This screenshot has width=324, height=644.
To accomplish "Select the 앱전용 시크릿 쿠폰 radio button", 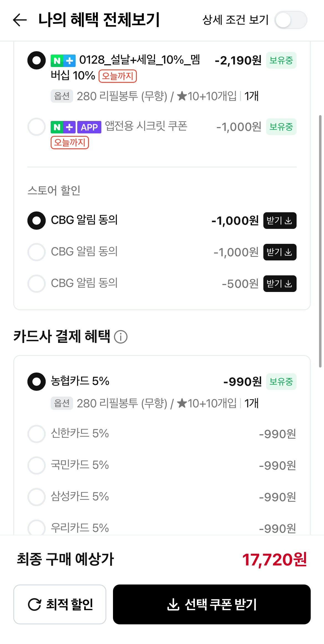I will pyautogui.click(x=37, y=127).
